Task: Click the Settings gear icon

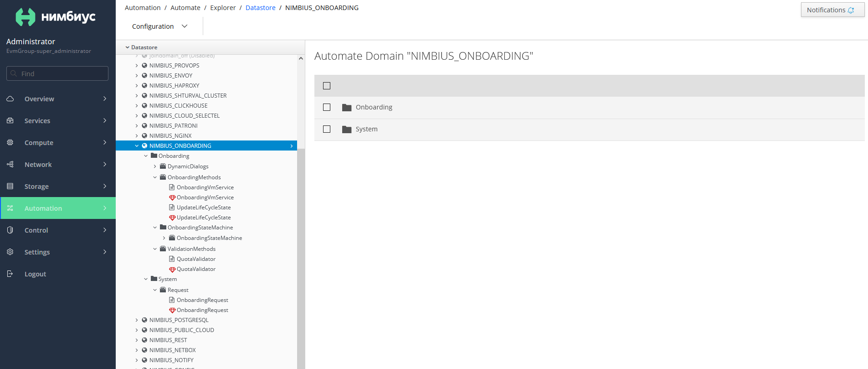Action: [10, 252]
